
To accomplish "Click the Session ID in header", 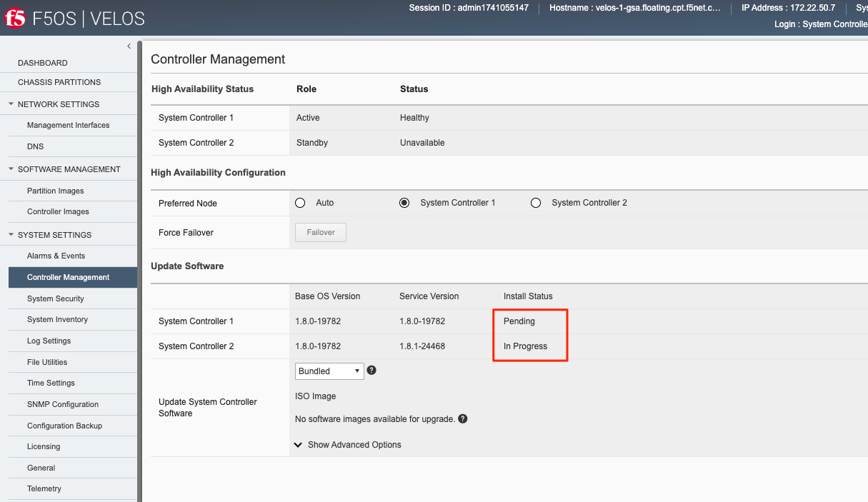I will [x=469, y=9].
